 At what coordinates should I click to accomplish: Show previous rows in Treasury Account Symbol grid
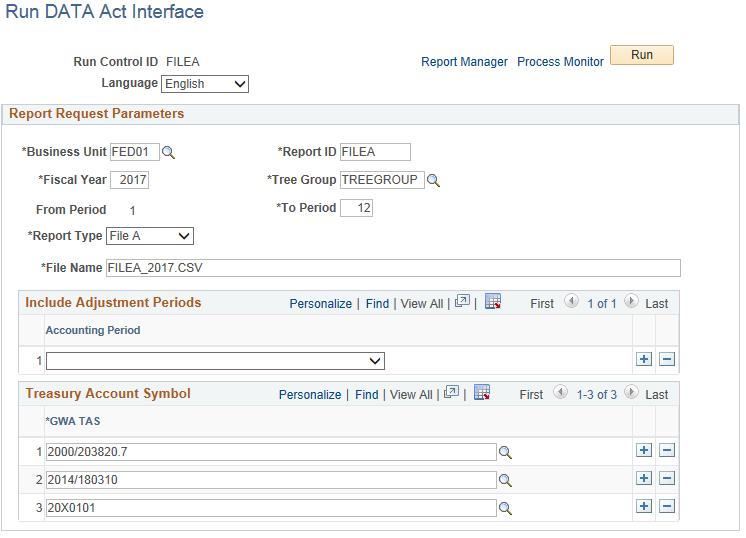[x=560, y=392]
